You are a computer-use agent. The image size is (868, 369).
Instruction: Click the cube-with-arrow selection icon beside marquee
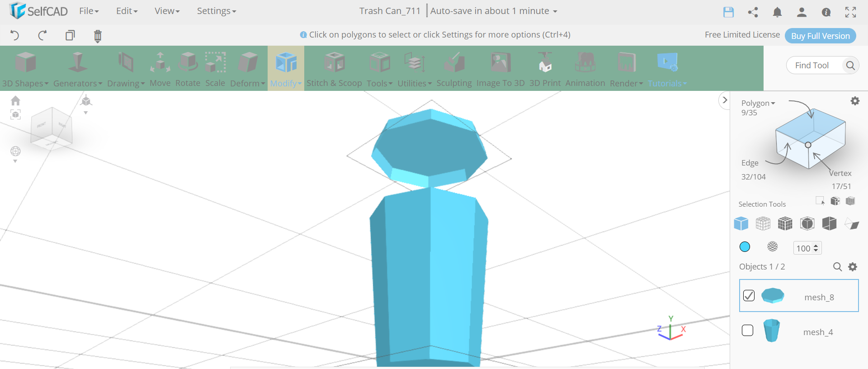click(x=835, y=201)
